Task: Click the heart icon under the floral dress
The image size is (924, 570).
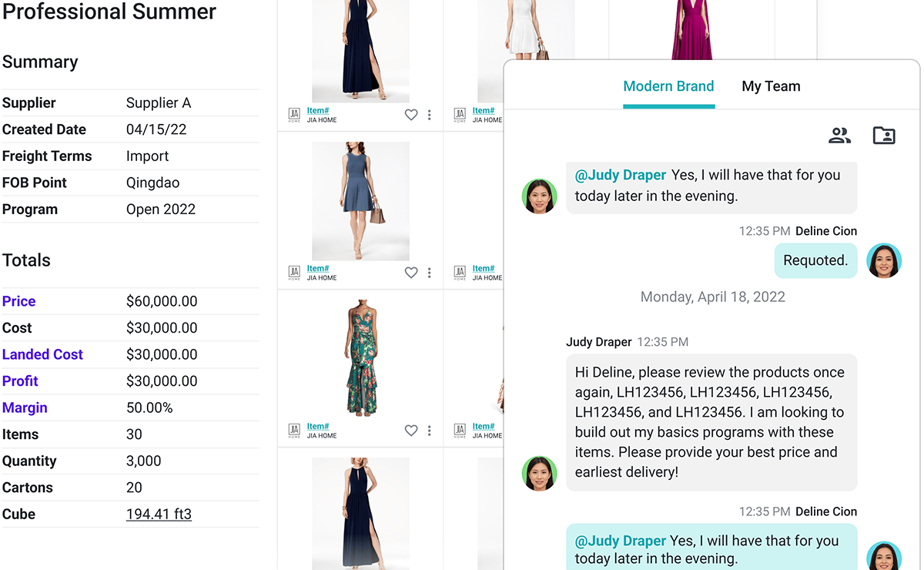Action: click(411, 431)
